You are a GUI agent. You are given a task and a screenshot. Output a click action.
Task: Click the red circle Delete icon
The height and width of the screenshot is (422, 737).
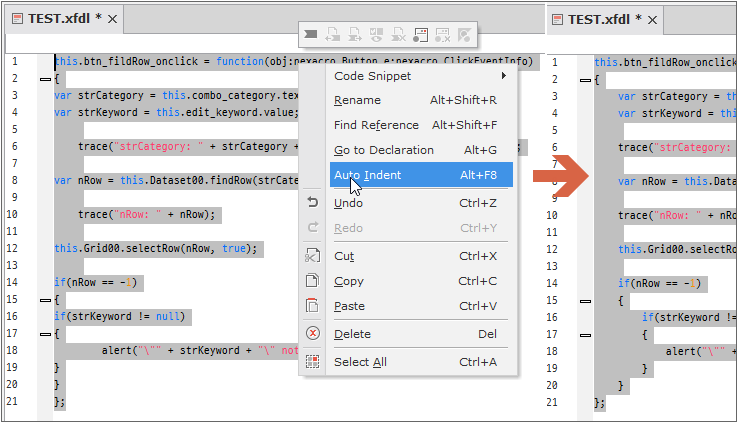tap(312, 334)
